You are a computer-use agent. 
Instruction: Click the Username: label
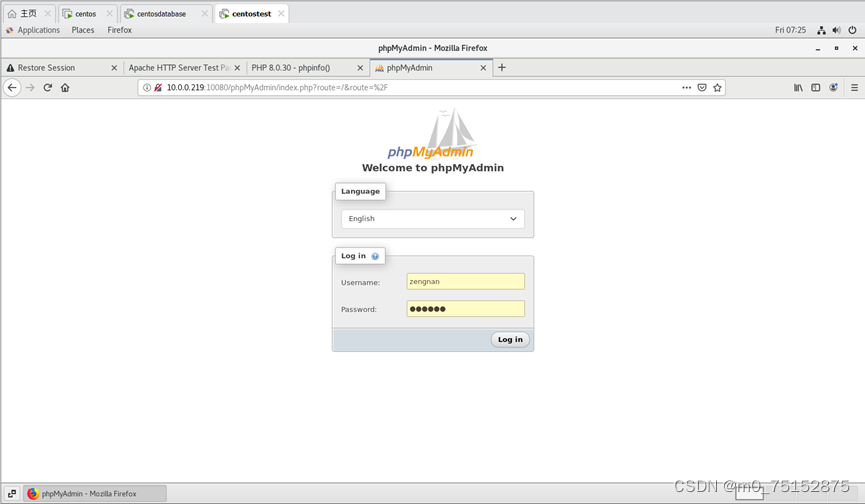point(360,282)
